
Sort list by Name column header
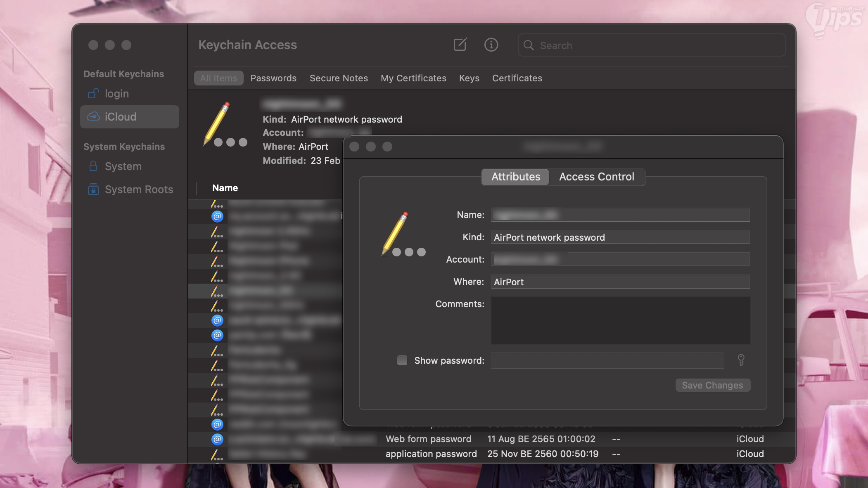[225, 188]
